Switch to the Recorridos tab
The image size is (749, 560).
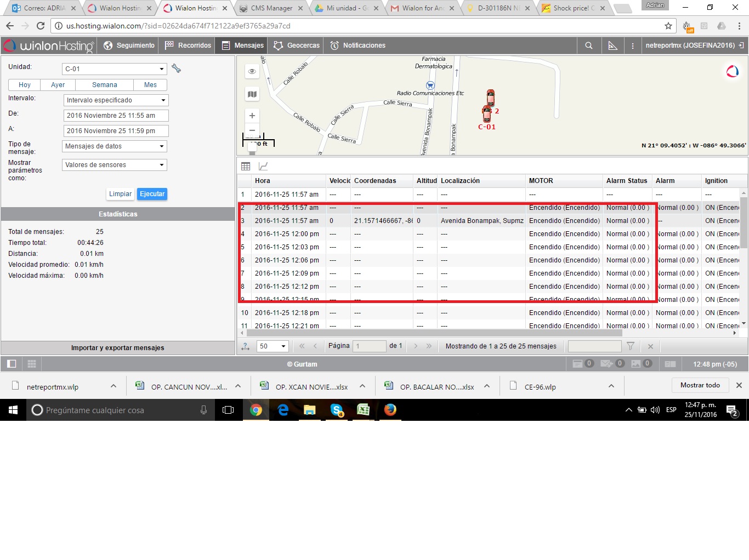tap(188, 45)
